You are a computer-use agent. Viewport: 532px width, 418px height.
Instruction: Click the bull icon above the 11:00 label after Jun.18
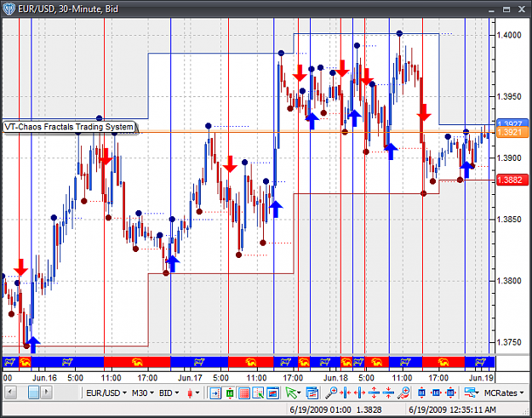point(405,363)
